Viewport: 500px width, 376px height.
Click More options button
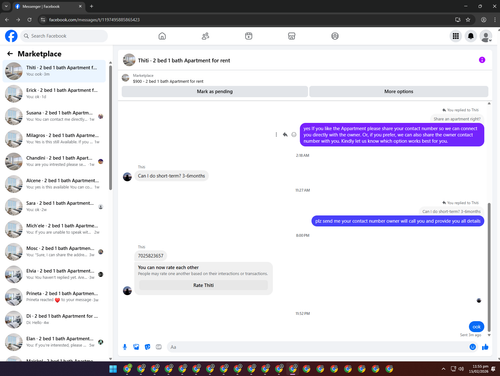399,91
